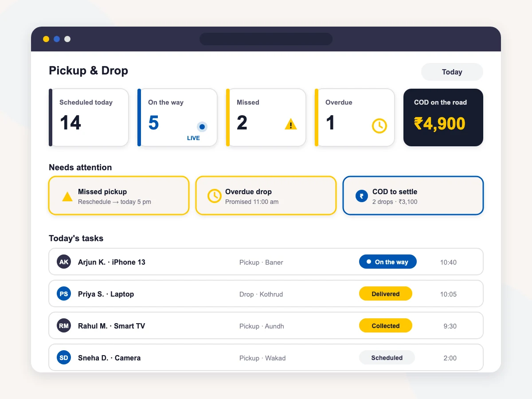The height and width of the screenshot is (399, 532).
Task: Open the Scheduled today card
Action: click(x=89, y=117)
